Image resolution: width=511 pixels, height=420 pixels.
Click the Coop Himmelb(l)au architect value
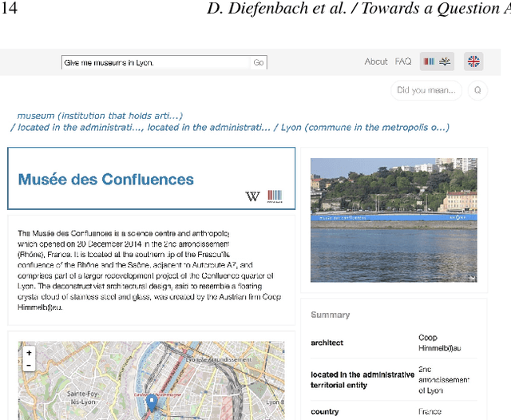[440, 343]
